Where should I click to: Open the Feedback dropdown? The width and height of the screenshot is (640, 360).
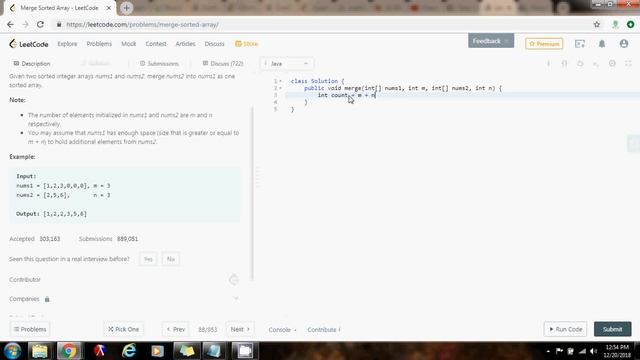pos(491,41)
